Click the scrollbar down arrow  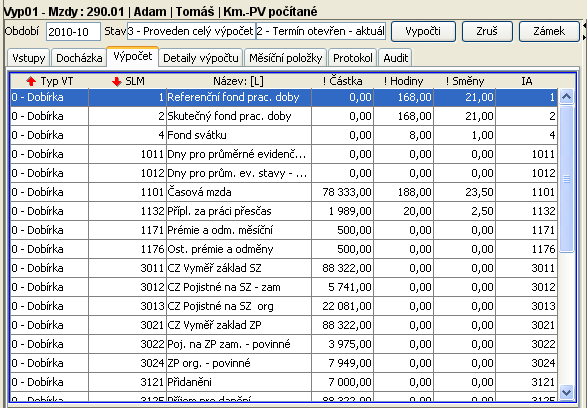click(x=566, y=392)
